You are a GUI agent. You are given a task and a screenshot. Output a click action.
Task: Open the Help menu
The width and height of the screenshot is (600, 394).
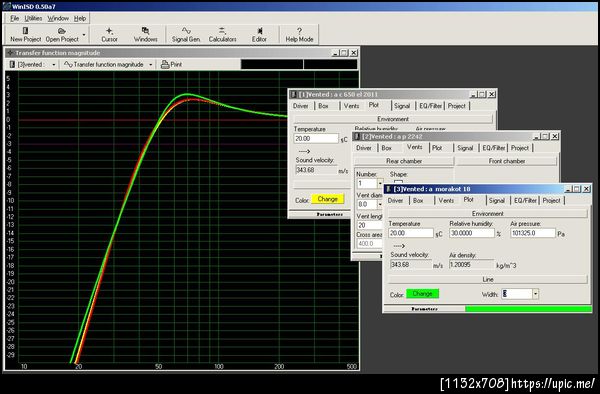point(80,18)
